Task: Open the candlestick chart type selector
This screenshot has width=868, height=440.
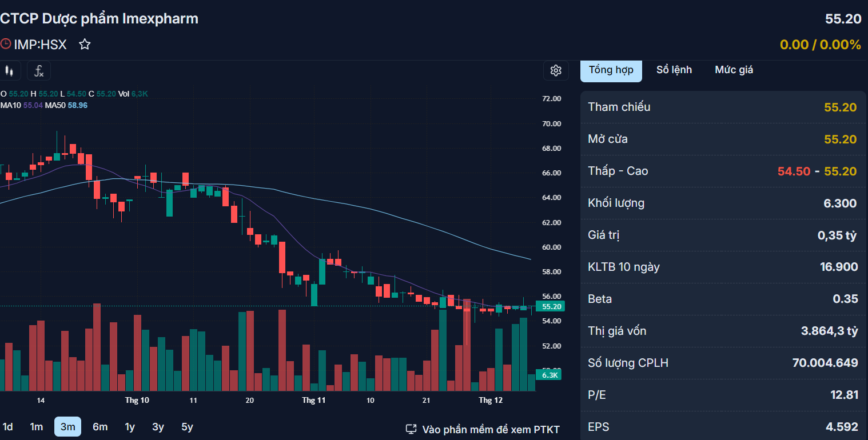Action: [x=9, y=71]
